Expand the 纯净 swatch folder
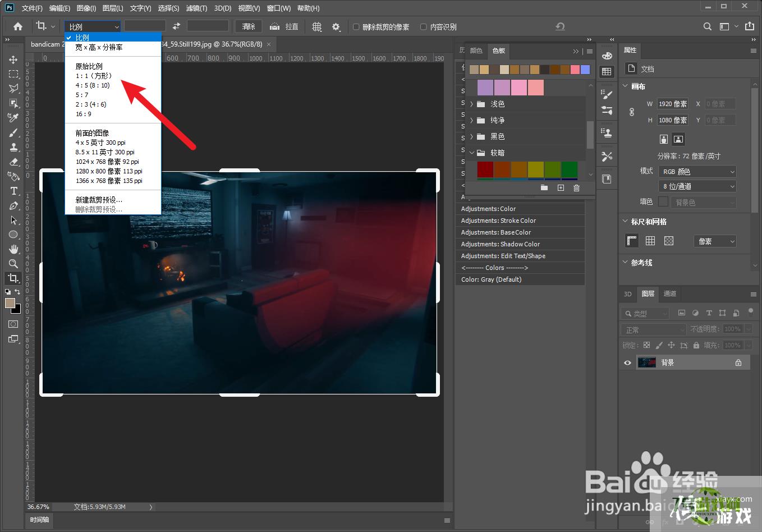762x532 pixels. point(471,120)
